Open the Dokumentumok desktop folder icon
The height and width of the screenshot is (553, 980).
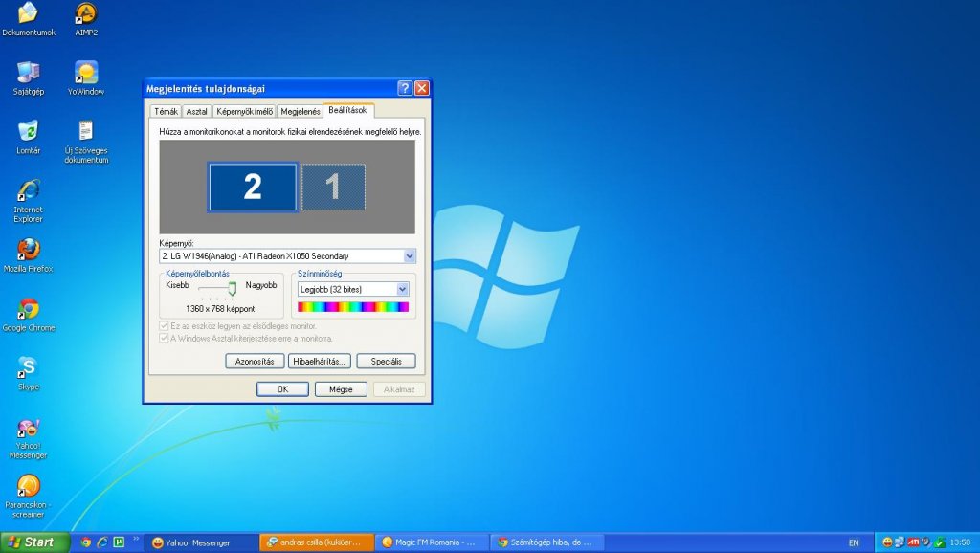tap(28, 19)
